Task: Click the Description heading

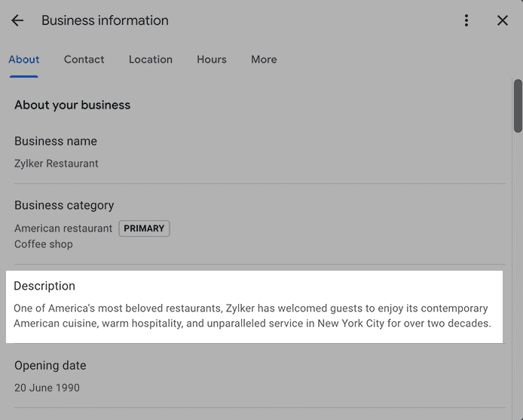Action: [44, 286]
